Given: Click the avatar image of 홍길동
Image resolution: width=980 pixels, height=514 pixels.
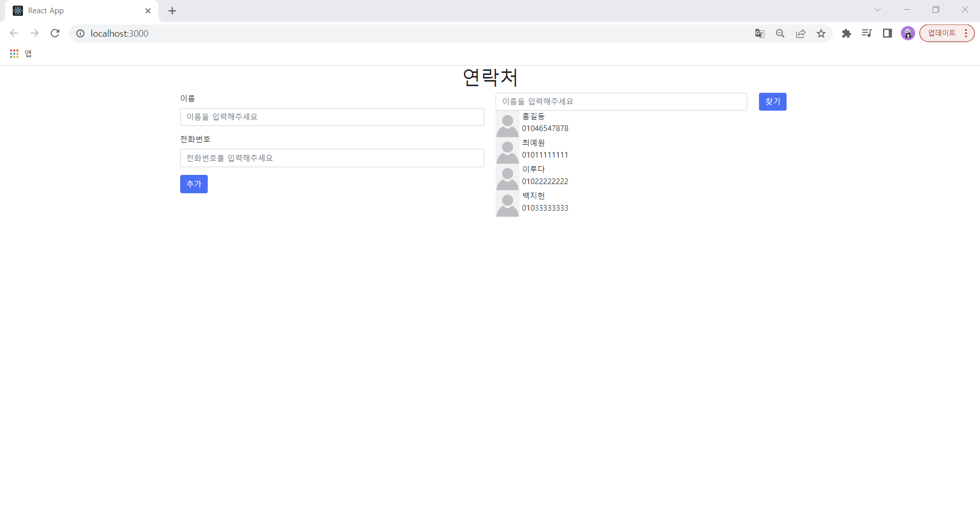Looking at the screenshot, I should (507, 124).
